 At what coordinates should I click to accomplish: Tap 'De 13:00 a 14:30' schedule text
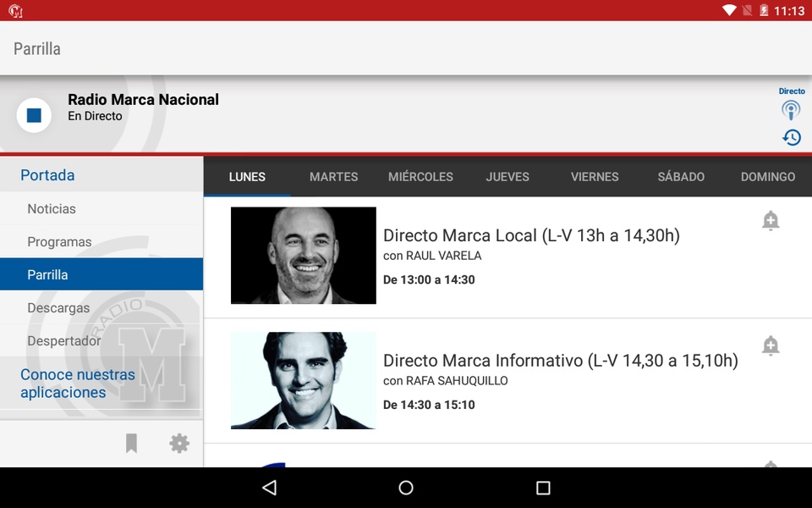429,280
